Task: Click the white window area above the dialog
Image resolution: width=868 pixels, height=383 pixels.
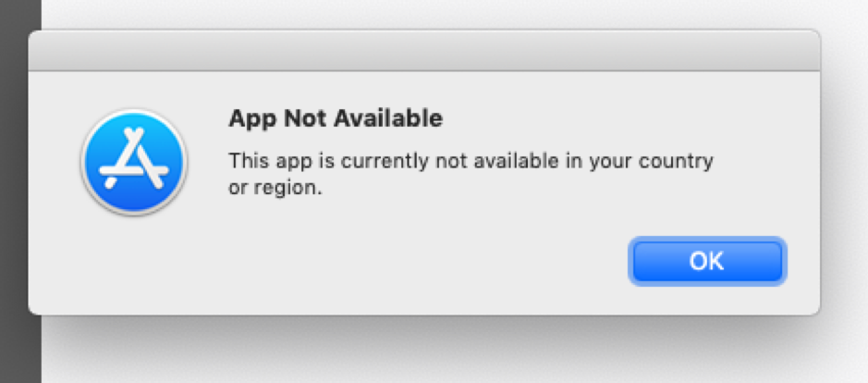Action: (x=443, y=12)
